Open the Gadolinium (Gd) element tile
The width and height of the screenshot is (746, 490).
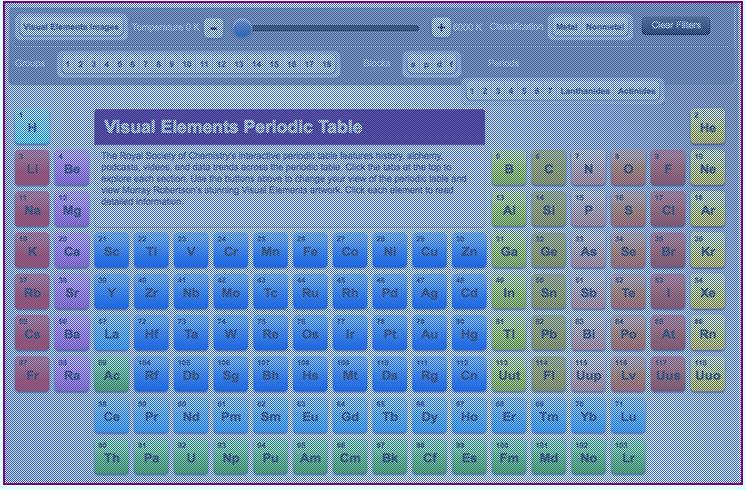point(350,417)
